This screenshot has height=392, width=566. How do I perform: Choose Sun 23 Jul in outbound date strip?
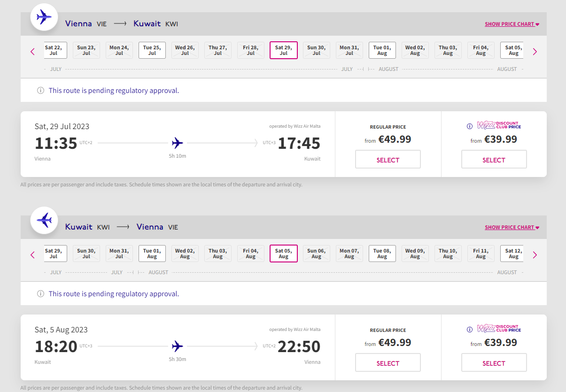86,50
